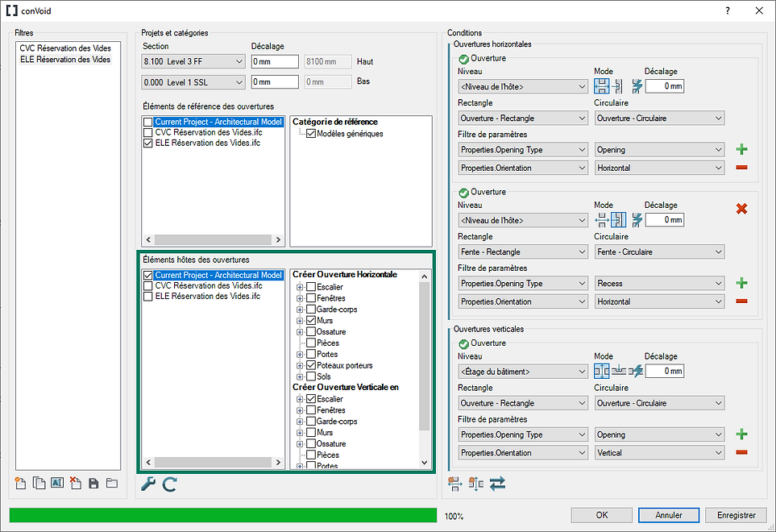The height and width of the screenshot is (532, 776).
Task: Select the Pièces item under Créer Ouverture Horizontale
Action: point(328,343)
